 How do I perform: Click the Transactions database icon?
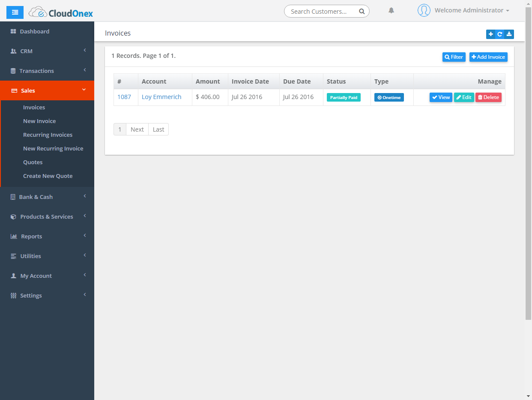[13, 71]
